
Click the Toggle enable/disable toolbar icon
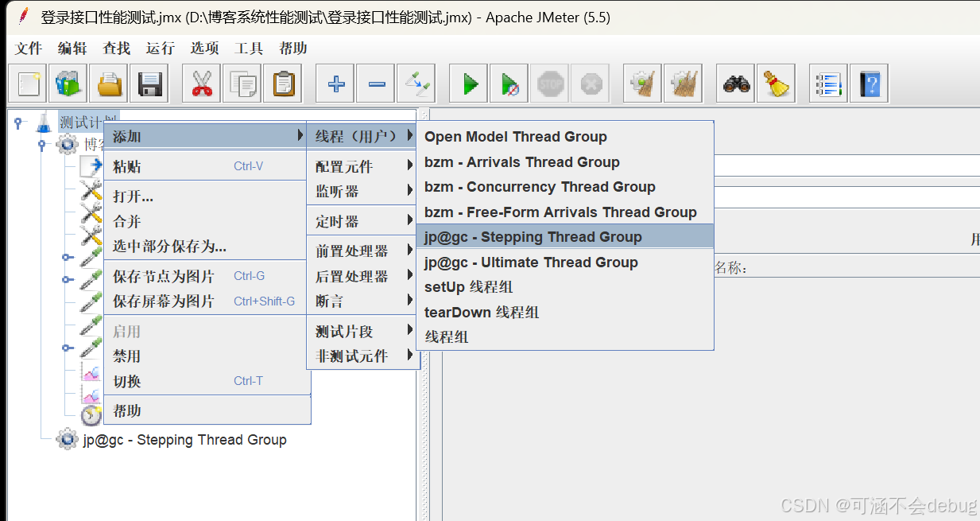pyautogui.click(x=416, y=84)
